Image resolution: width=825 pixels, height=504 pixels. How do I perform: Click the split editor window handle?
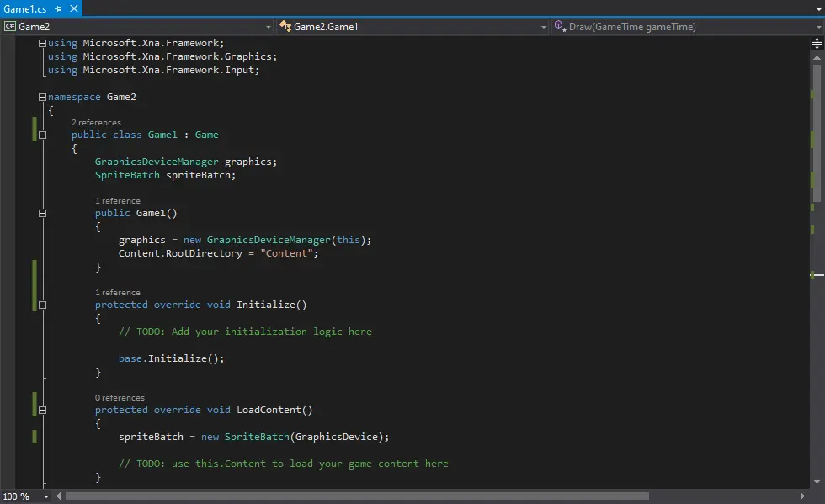(x=817, y=43)
